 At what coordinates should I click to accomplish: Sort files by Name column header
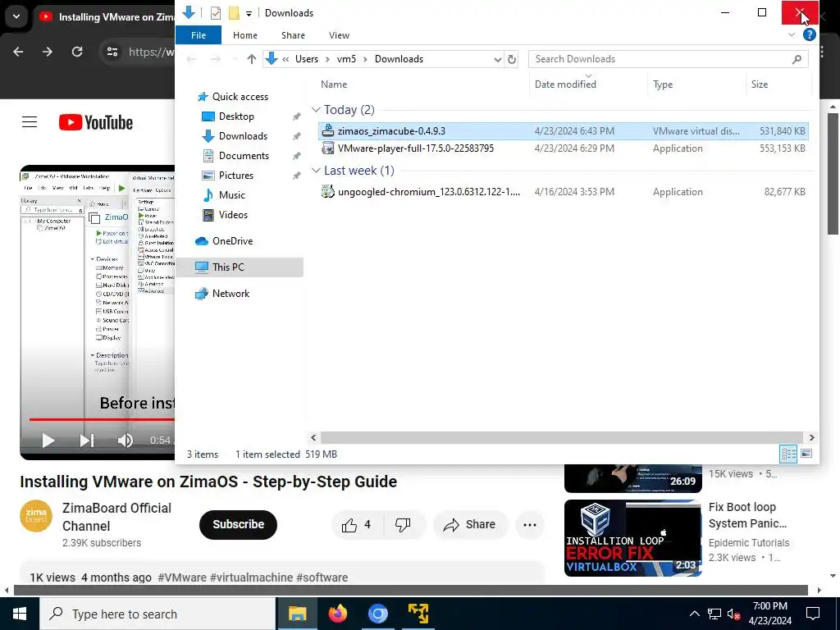pos(334,84)
